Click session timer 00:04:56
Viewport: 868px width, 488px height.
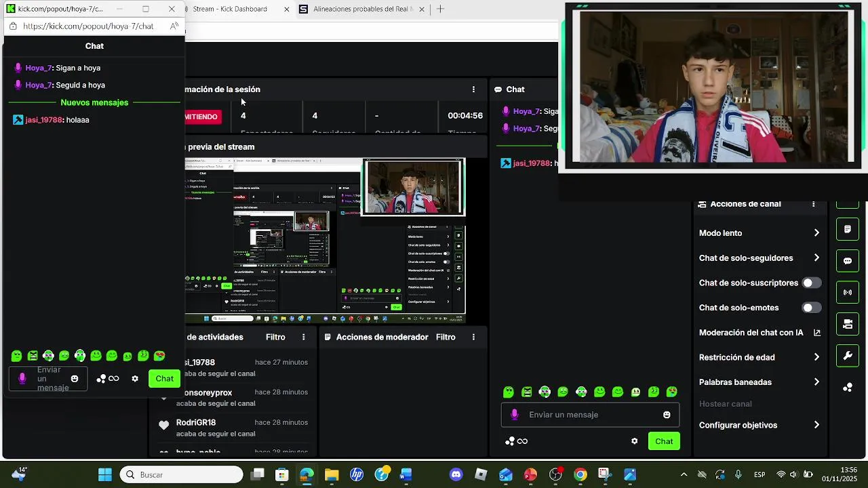point(465,116)
